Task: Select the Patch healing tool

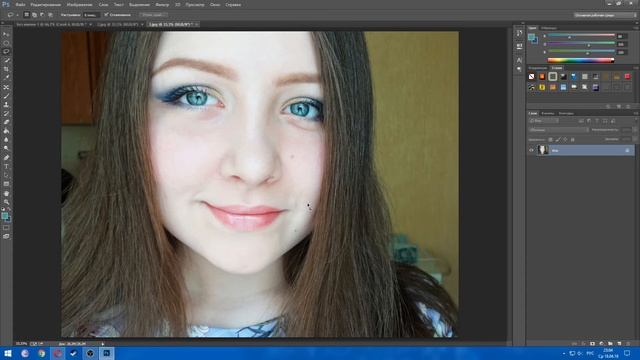Action: (6, 87)
